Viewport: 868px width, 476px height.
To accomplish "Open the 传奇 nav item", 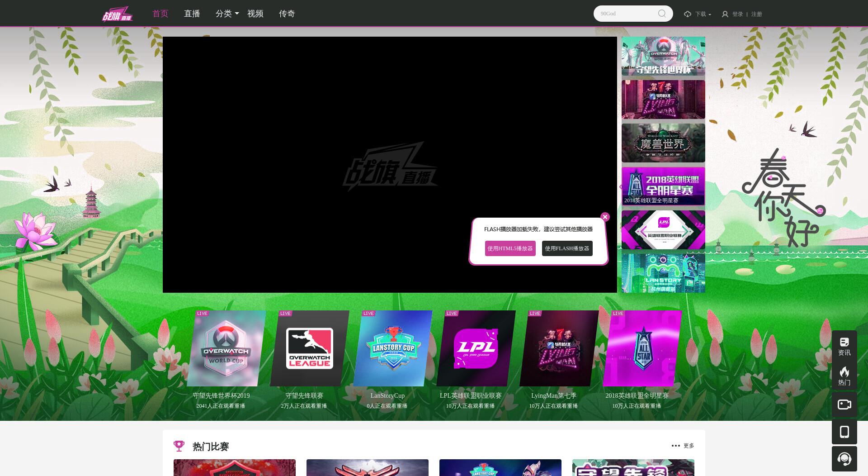I will (287, 14).
